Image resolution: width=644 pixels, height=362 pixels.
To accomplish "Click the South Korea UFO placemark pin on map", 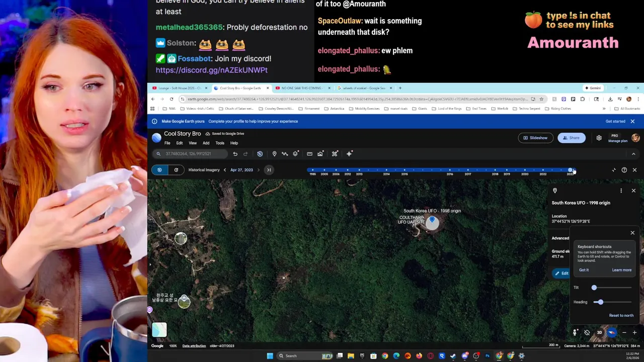I will (x=432, y=221).
